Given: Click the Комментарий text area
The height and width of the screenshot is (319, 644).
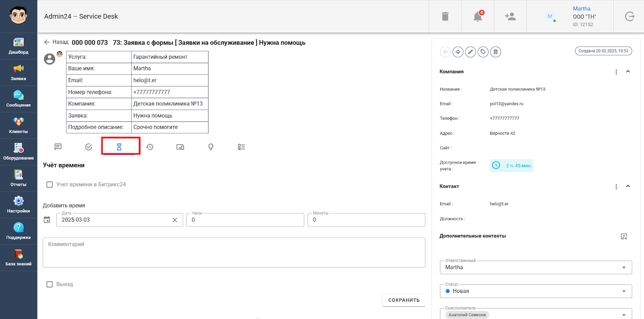Looking at the screenshot, I should pyautogui.click(x=234, y=253).
